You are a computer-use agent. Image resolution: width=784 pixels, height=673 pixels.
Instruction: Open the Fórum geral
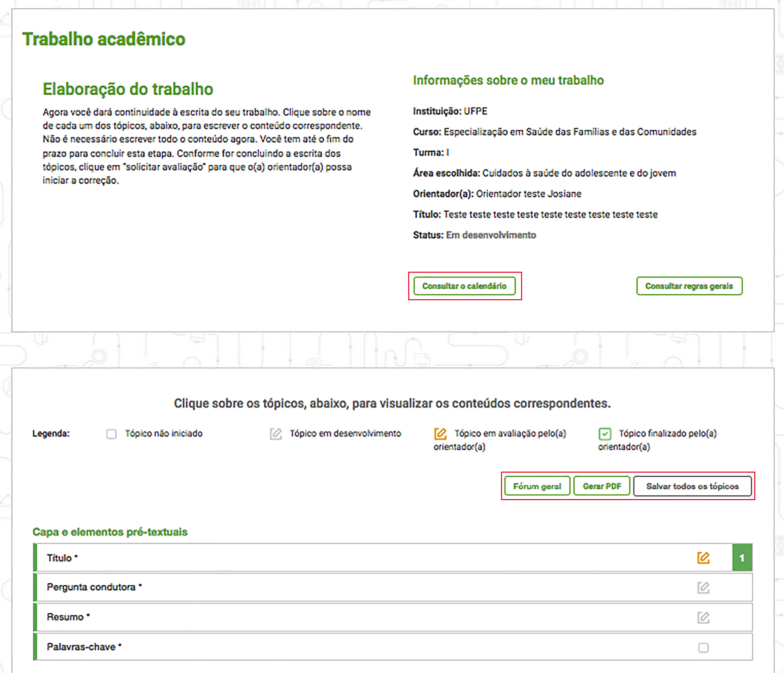coord(537,486)
